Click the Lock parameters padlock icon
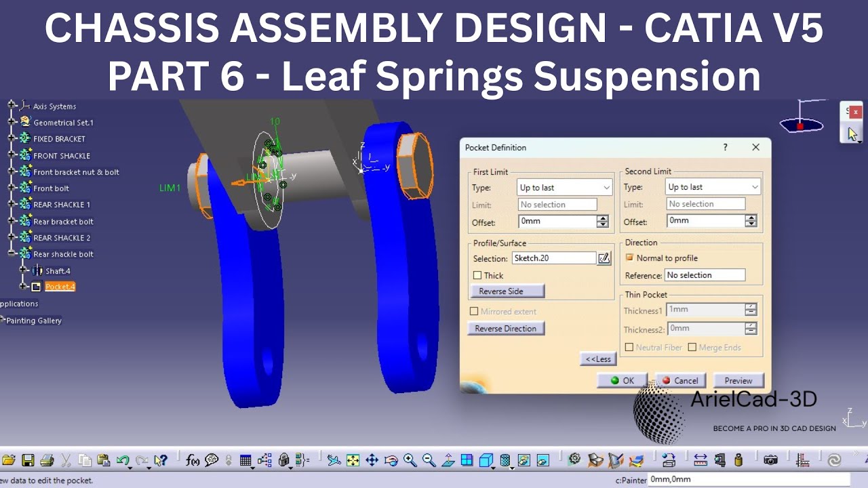868x488 pixels. pos(284,460)
